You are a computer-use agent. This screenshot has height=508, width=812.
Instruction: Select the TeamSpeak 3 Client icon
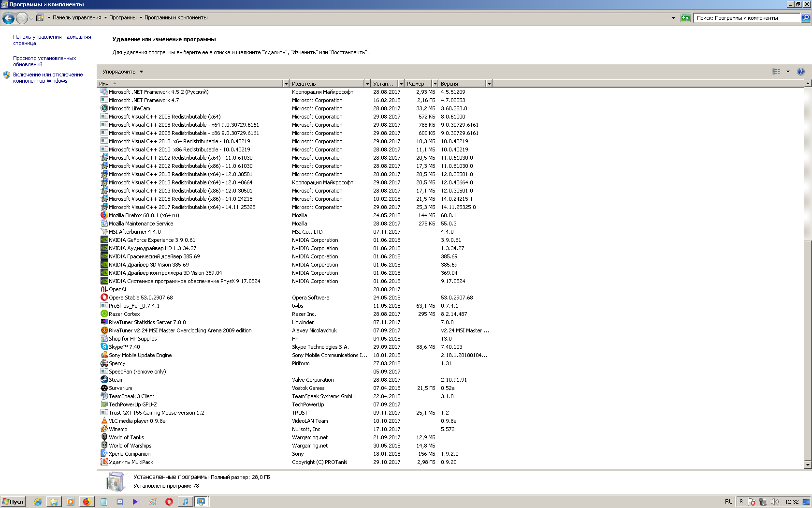pyautogui.click(x=104, y=396)
